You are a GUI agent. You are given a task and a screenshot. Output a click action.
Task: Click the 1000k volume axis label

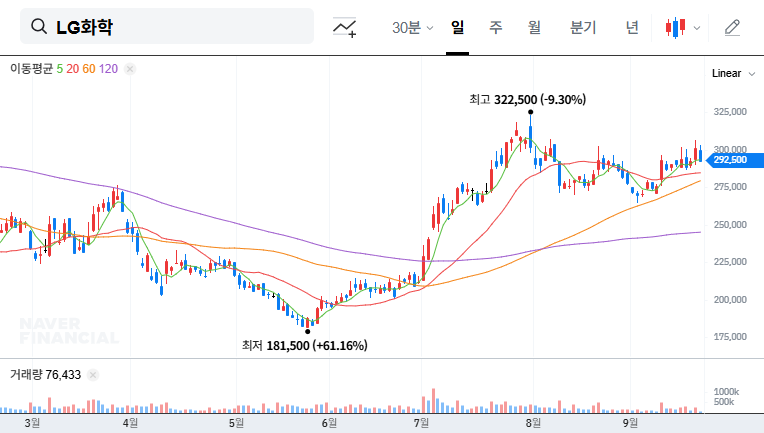click(x=726, y=392)
